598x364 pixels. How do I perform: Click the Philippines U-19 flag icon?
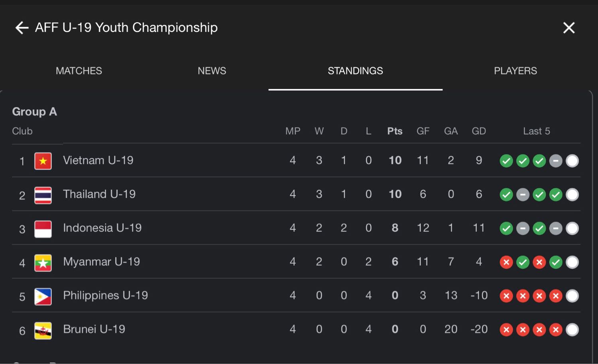coord(43,297)
